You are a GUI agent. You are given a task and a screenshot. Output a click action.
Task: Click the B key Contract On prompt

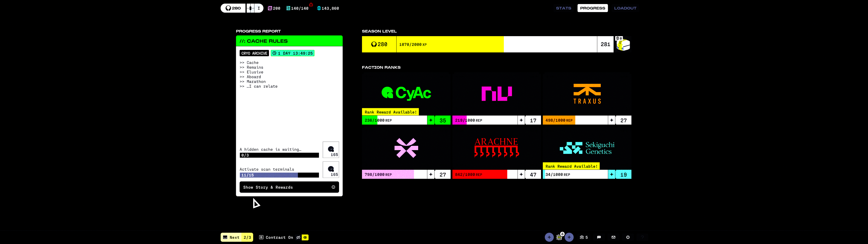[276, 237]
